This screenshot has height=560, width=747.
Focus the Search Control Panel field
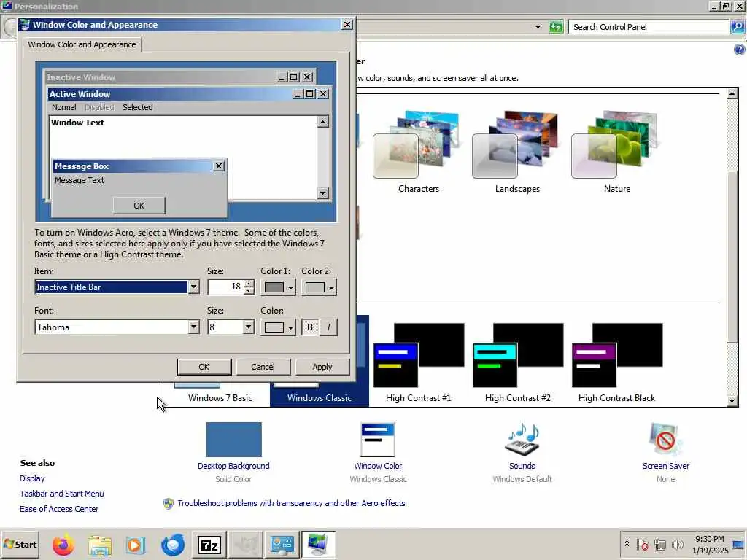(x=649, y=27)
